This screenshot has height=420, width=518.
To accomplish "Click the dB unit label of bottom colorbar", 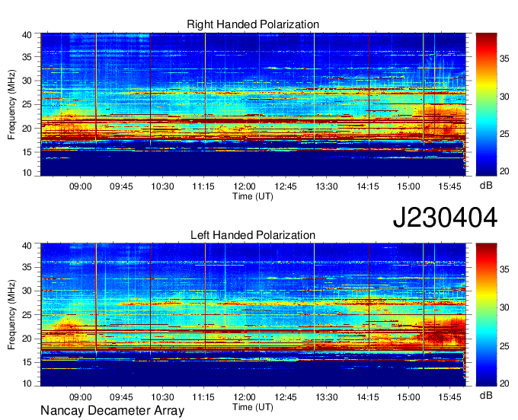I will click(486, 395).
